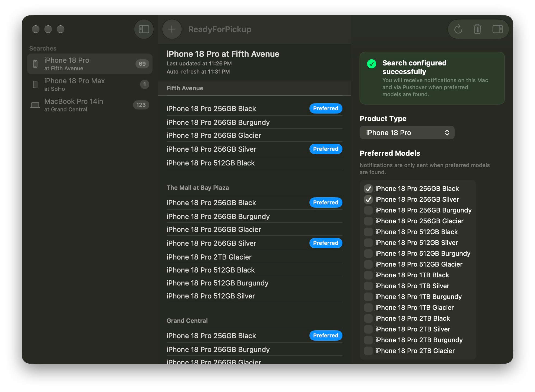Add a new search with plus button

[x=172, y=29]
